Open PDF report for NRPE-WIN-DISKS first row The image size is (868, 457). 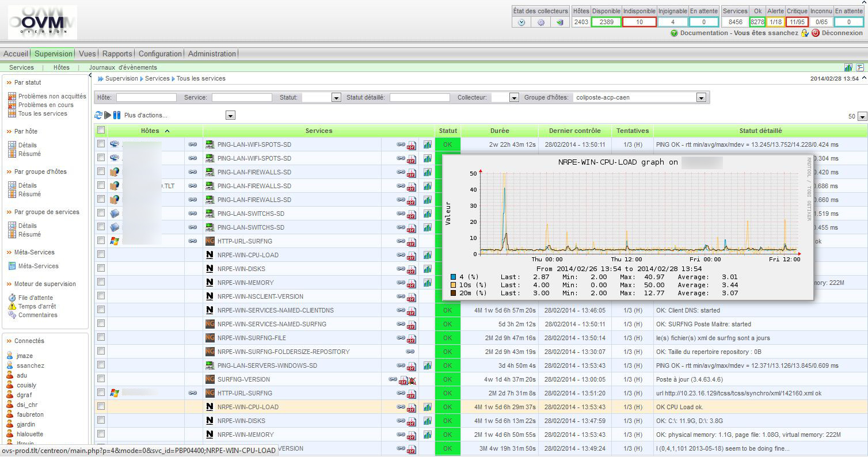pyautogui.click(x=412, y=269)
